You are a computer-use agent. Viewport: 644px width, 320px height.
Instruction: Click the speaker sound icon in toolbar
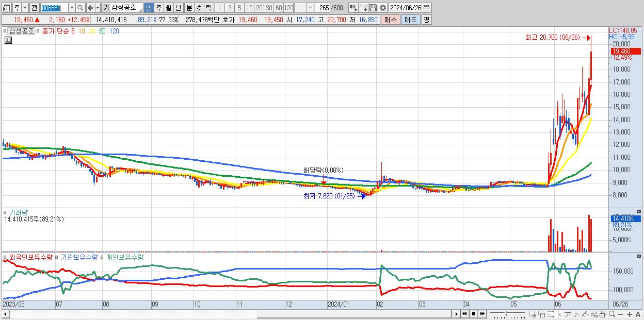pyautogui.click(x=90, y=8)
